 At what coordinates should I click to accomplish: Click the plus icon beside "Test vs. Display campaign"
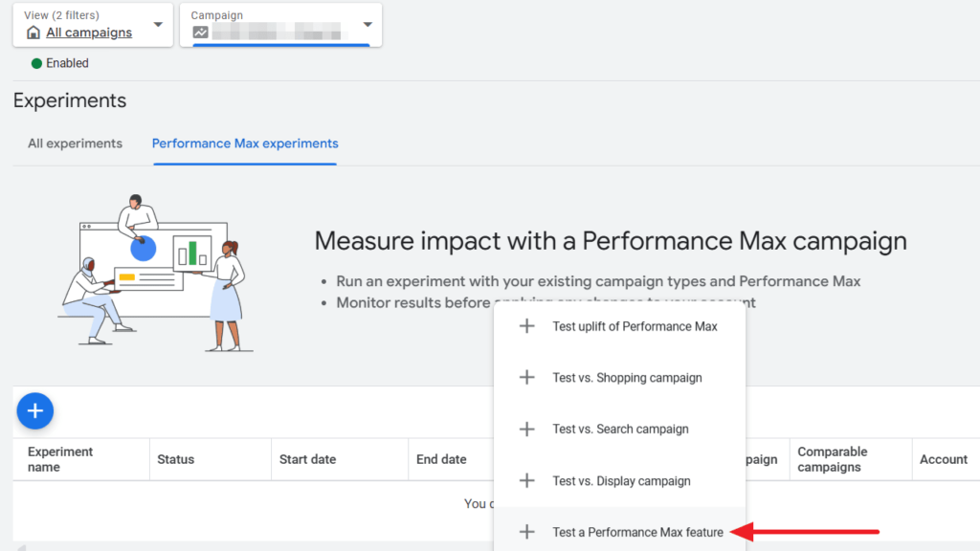(525, 480)
